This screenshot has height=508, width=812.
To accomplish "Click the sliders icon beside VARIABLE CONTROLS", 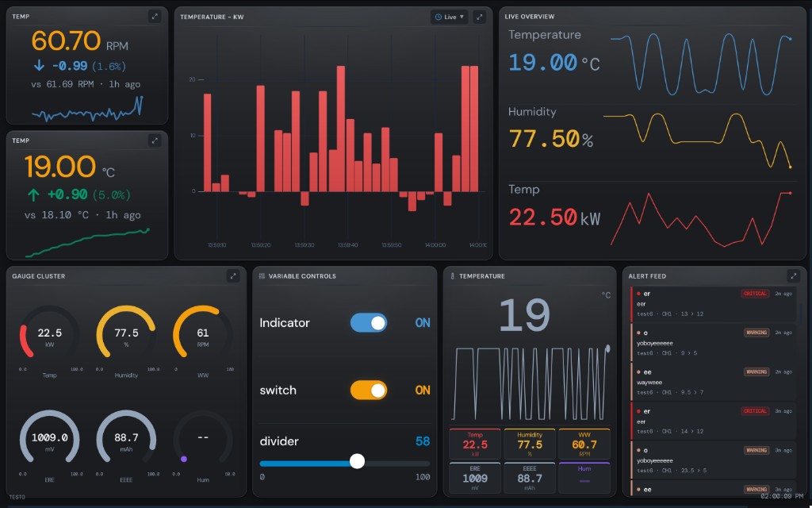I will click(x=262, y=276).
